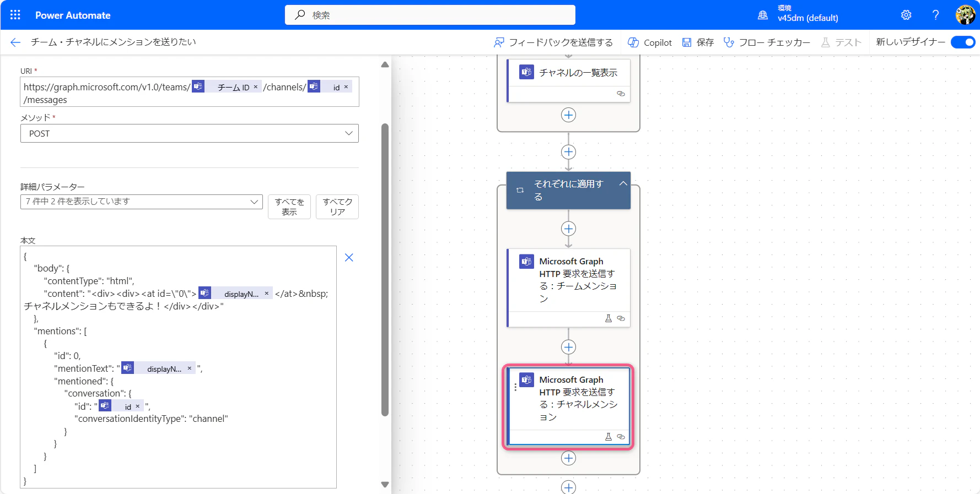
Task: Select the チャネルの一覧表示 action card
Action: point(568,80)
